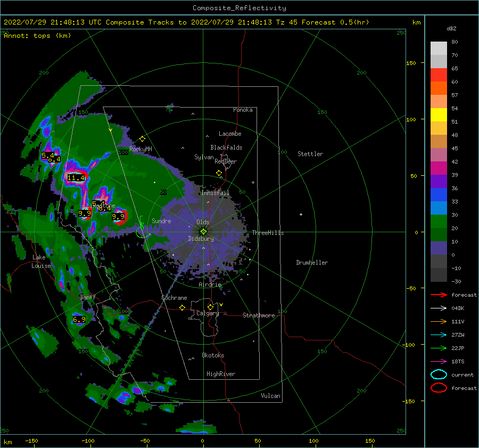Click the Banff town label
Screen dimensions: 479x448
click(x=88, y=297)
